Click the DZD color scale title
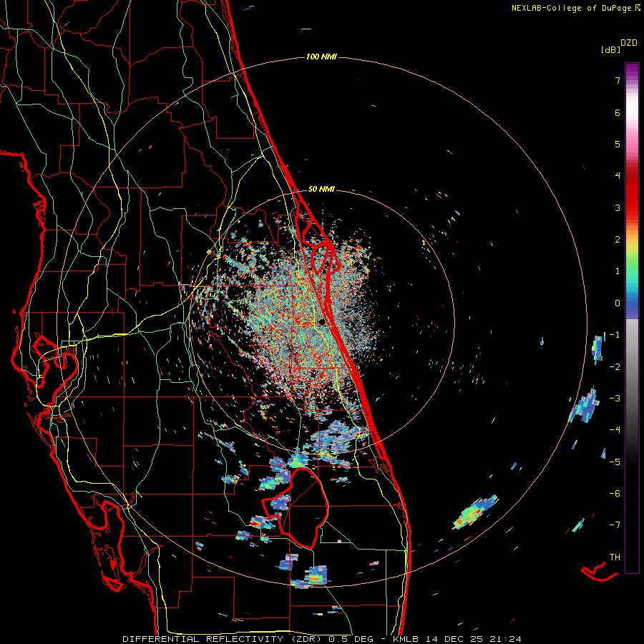The width and height of the screenshot is (644, 644). 629,42
